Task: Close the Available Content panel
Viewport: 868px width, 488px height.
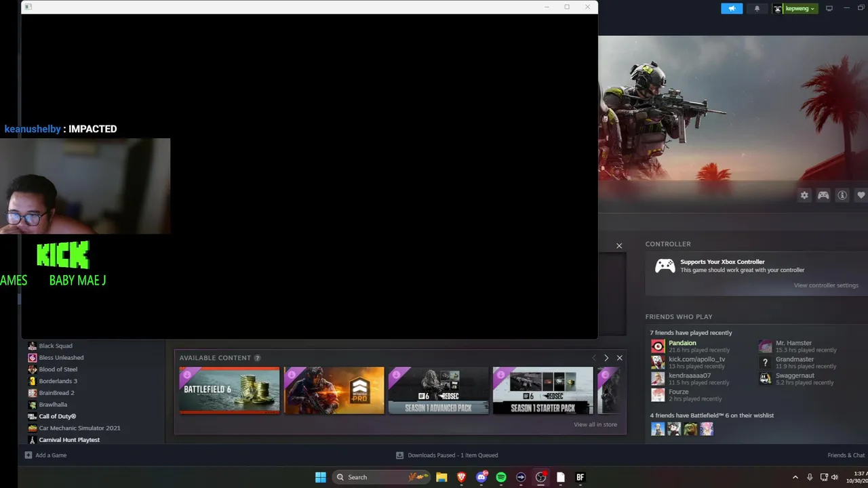Action: (620, 358)
